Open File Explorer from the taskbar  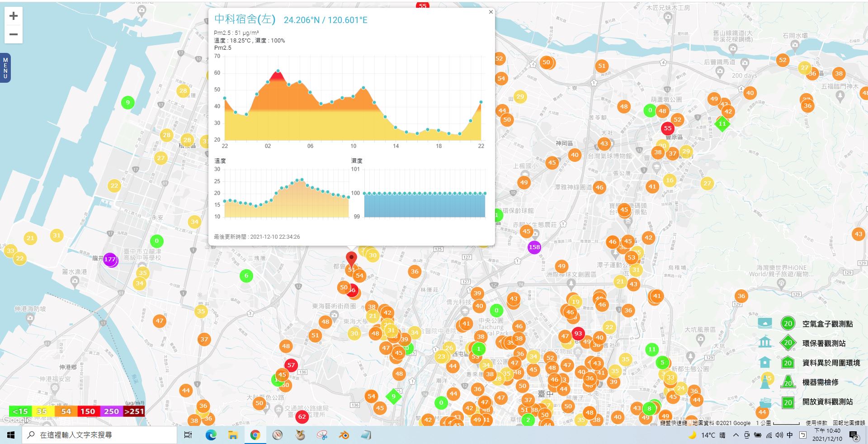[233, 435]
